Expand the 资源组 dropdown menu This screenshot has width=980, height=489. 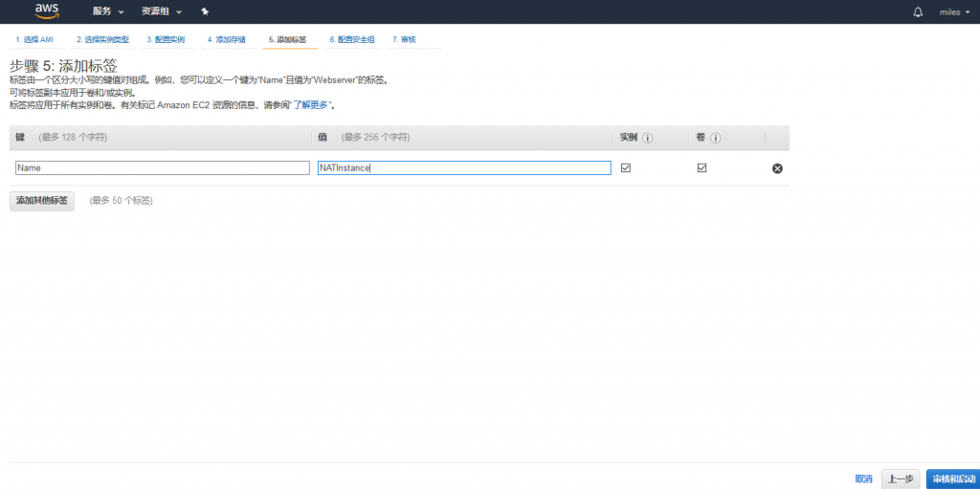162,11
